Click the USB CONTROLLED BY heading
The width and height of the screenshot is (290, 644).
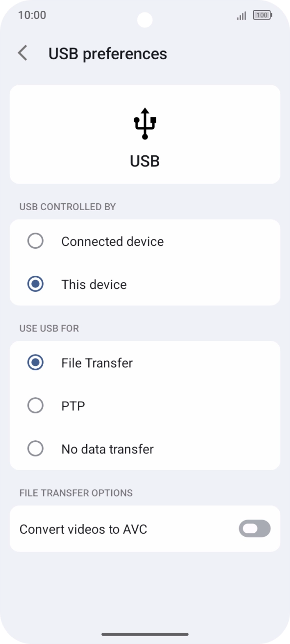(67, 207)
